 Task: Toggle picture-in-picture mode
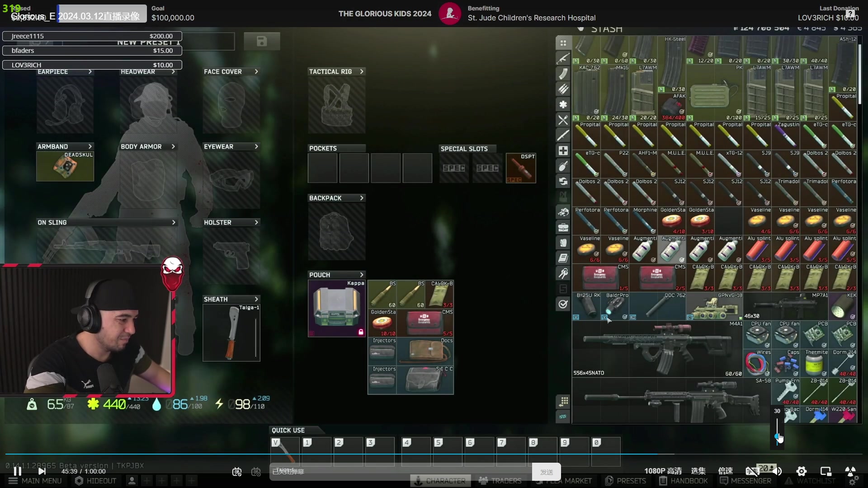click(826, 471)
